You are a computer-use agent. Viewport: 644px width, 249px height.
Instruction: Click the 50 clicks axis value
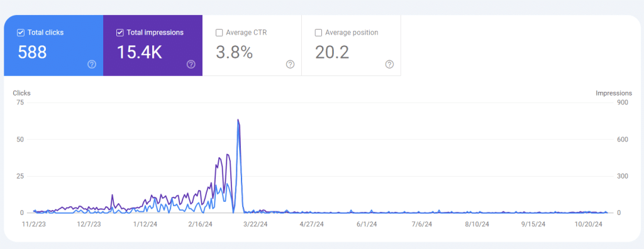[20, 140]
